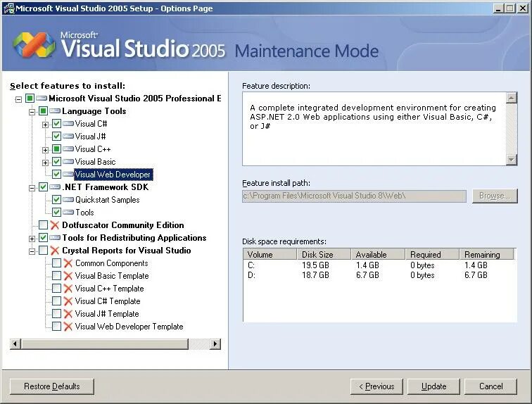Screen dimensions: 532x404
Task: Click the red X icon beside Visual C++ Template
Action: point(68,289)
